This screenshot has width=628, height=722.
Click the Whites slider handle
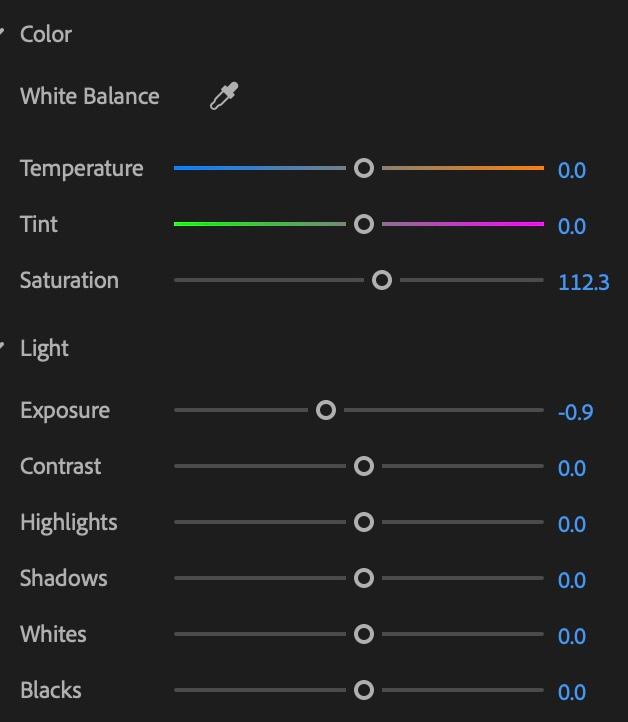click(x=364, y=634)
